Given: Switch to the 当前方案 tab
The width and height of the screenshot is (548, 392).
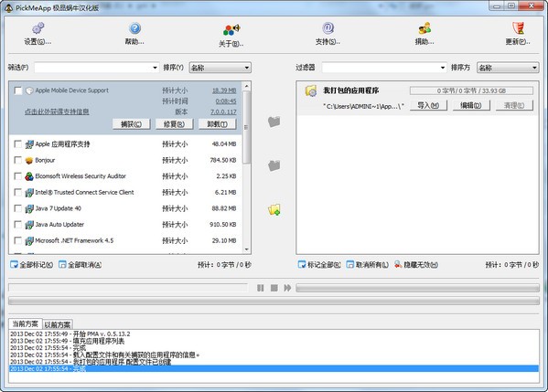Looking at the screenshot, I should pos(26,323).
